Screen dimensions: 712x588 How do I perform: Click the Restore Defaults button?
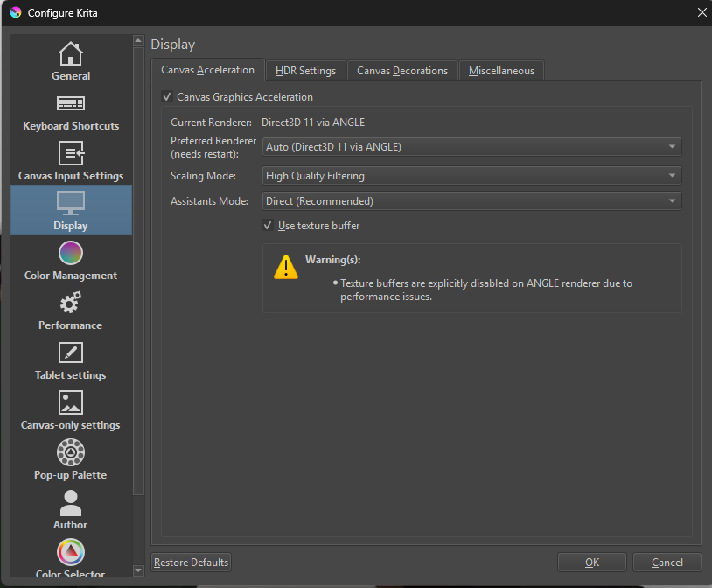192,563
